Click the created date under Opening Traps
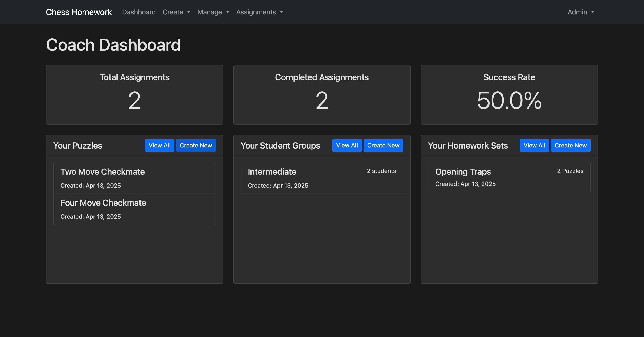 (x=465, y=184)
